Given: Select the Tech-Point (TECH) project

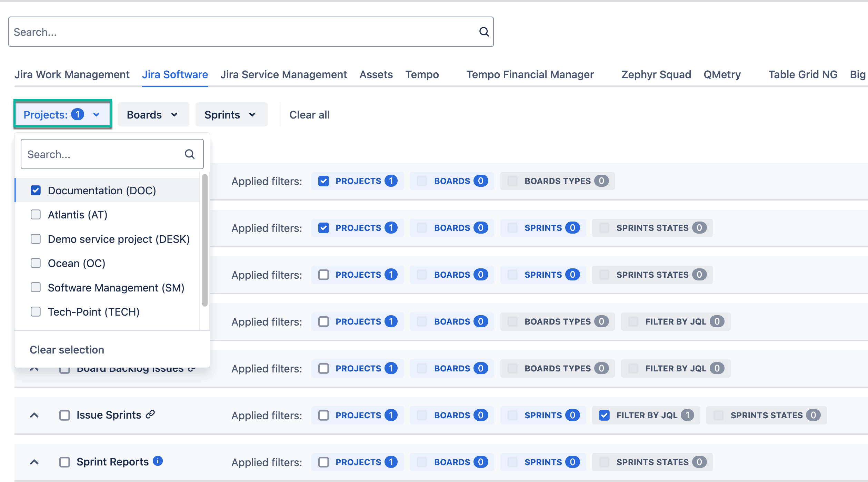Looking at the screenshot, I should pyautogui.click(x=36, y=312).
